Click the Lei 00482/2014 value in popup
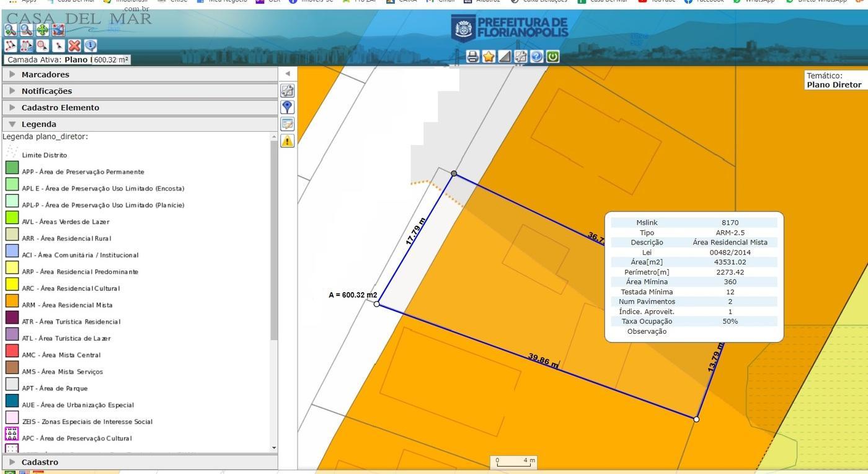This screenshot has height=474, width=868. [730, 253]
